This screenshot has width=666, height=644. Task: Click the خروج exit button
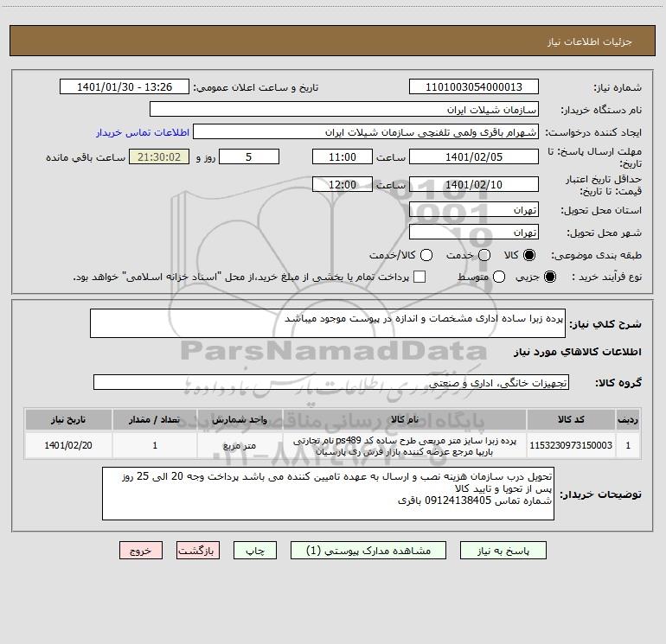141,551
